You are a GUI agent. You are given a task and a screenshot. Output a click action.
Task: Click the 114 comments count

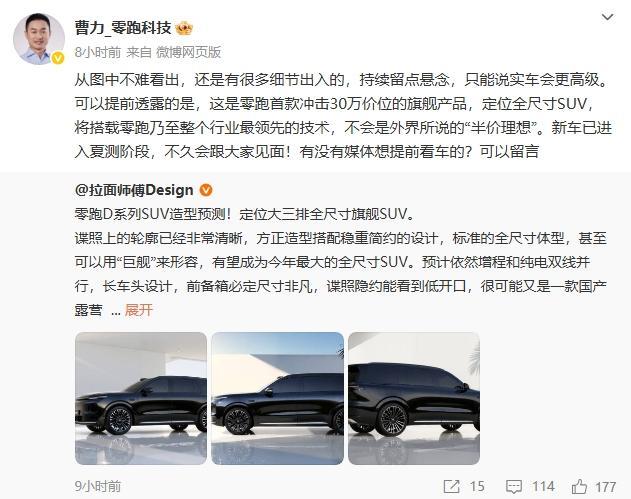pos(543,487)
